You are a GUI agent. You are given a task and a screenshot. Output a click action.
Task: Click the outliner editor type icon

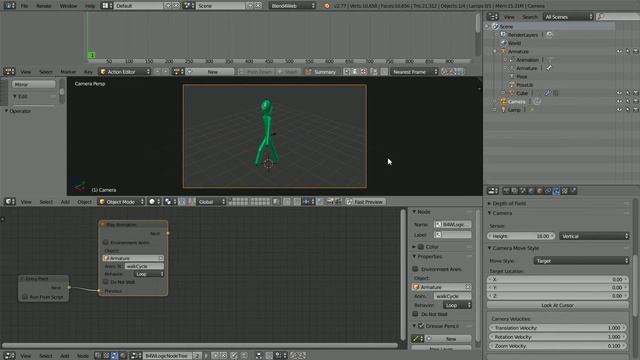[x=493, y=17]
